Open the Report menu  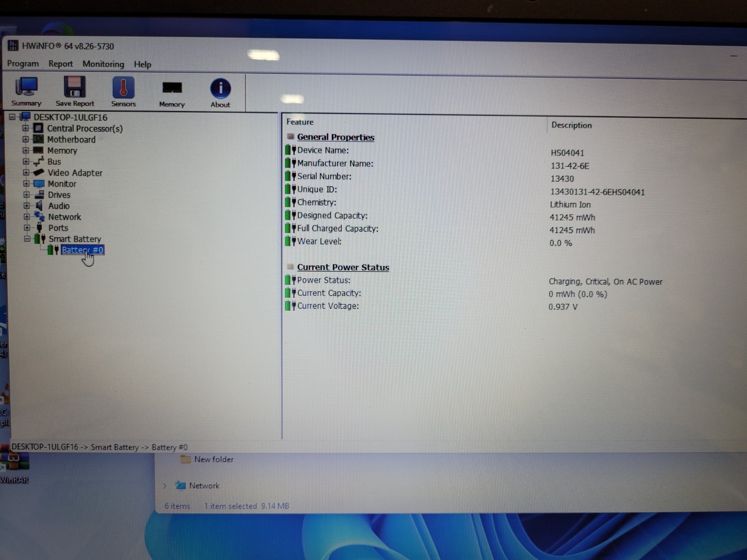point(61,64)
